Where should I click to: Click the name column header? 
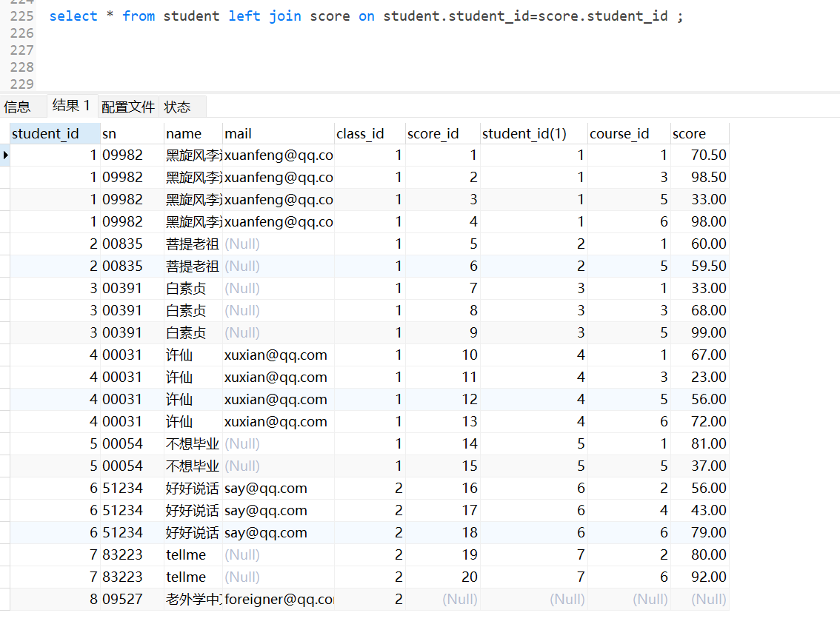[x=193, y=133]
